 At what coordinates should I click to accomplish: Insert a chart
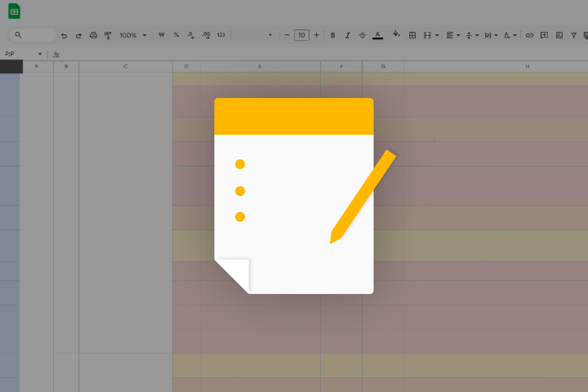coord(559,36)
